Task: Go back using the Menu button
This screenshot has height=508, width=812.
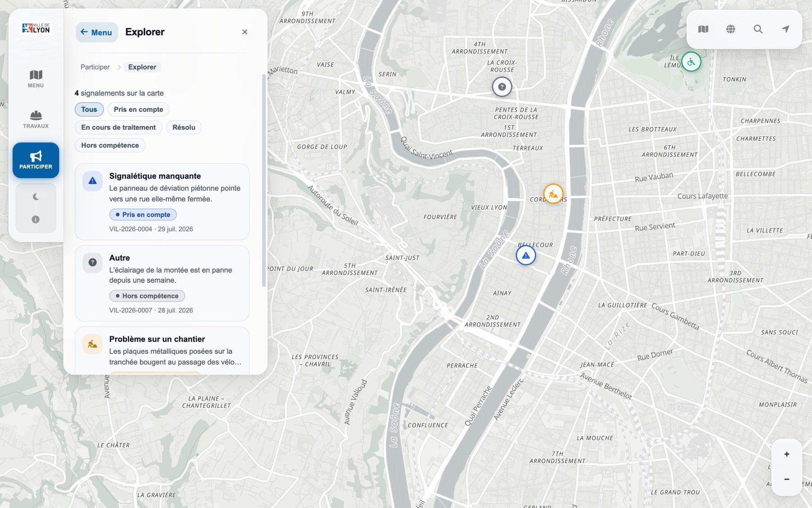Action: [97, 32]
